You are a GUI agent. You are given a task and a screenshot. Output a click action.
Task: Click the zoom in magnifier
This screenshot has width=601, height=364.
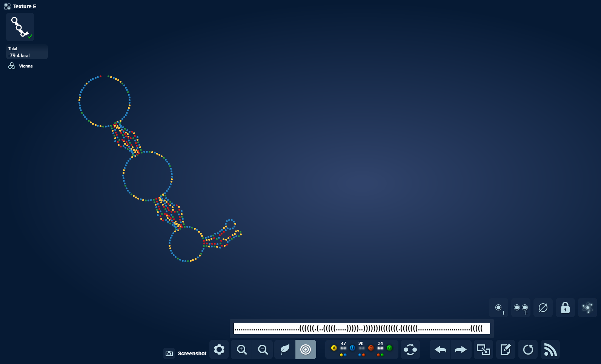click(x=241, y=350)
